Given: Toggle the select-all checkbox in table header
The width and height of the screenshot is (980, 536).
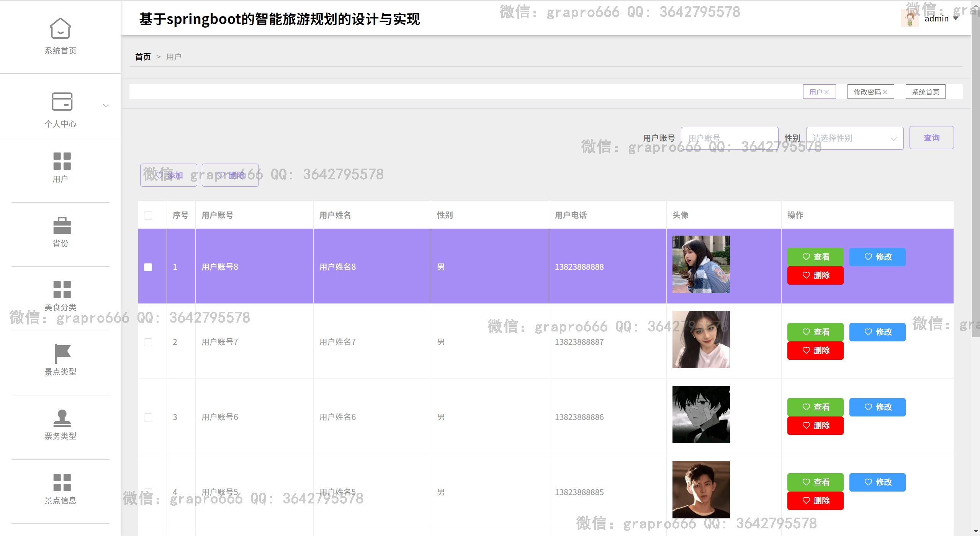Looking at the screenshot, I should coord(148,215).
